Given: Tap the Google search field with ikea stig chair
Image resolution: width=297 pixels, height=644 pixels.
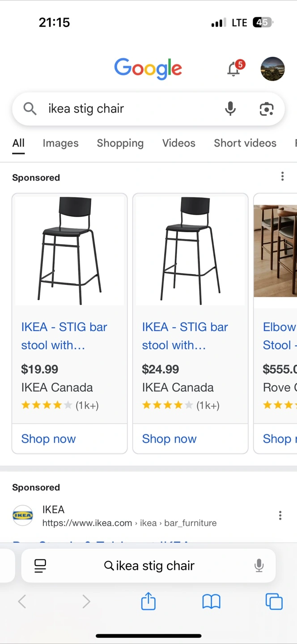Looking at the screenshot, I should click(130, 109).
